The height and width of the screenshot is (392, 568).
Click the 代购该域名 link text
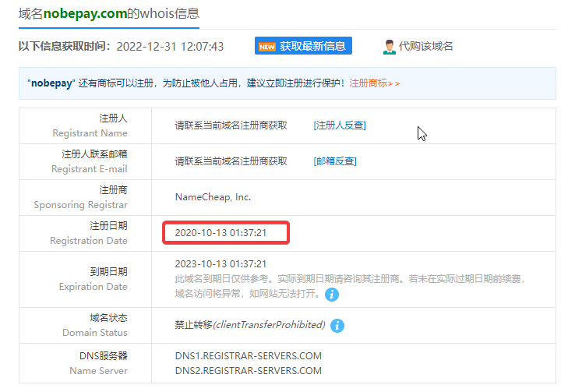(x=425, y=47)
